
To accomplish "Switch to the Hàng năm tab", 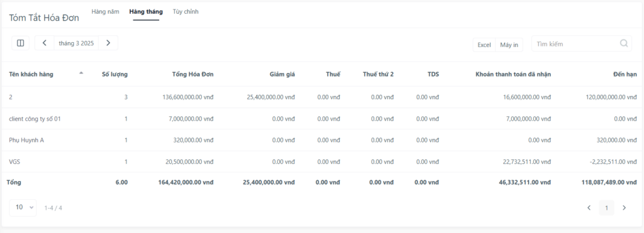I will click(105, 11).
